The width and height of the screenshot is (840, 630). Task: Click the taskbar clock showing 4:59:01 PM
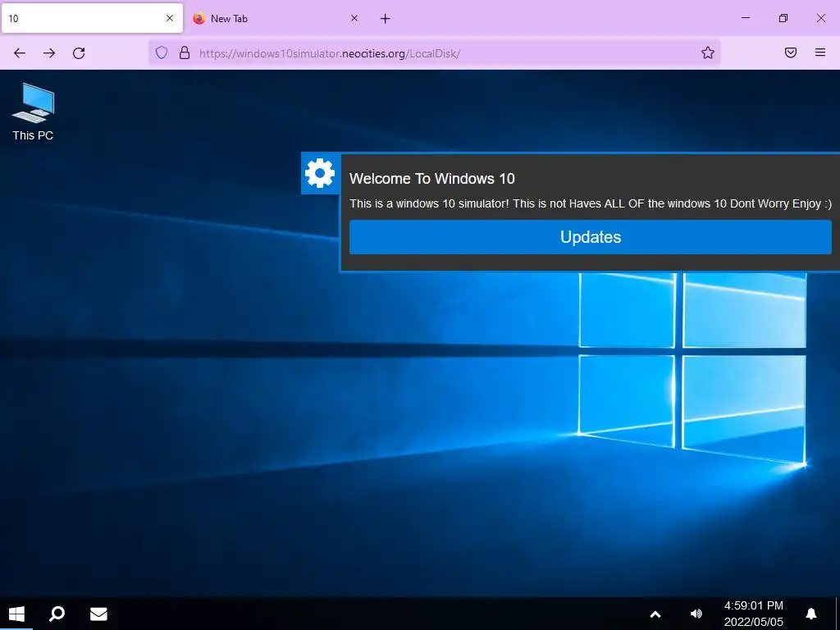pos(753,605)
